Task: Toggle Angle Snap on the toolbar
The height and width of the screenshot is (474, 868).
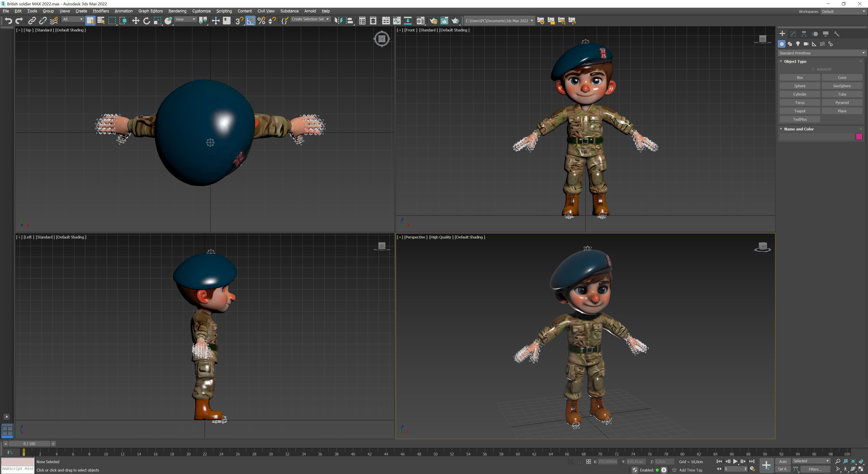Action: (x=250, y=21)
